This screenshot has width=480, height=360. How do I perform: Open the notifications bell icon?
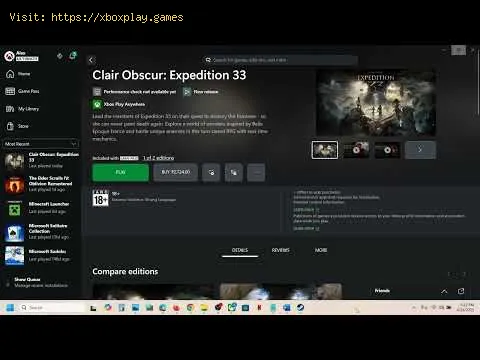click(x=72, y=56)
